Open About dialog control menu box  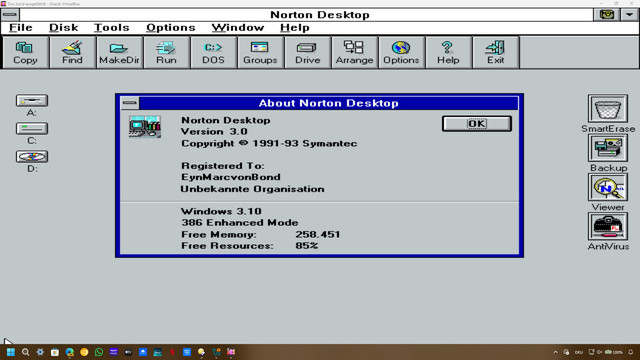tap(130, 103)
